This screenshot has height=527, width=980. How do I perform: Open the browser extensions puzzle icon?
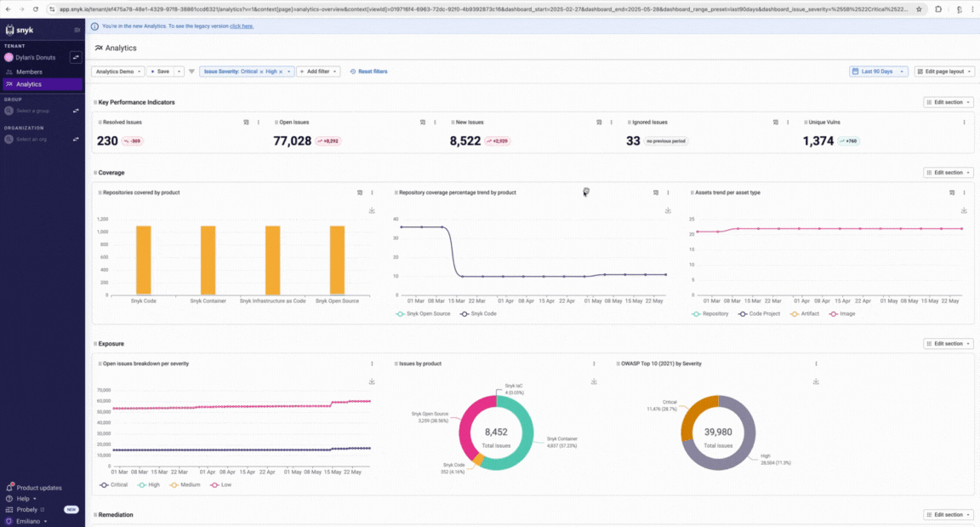938,9
